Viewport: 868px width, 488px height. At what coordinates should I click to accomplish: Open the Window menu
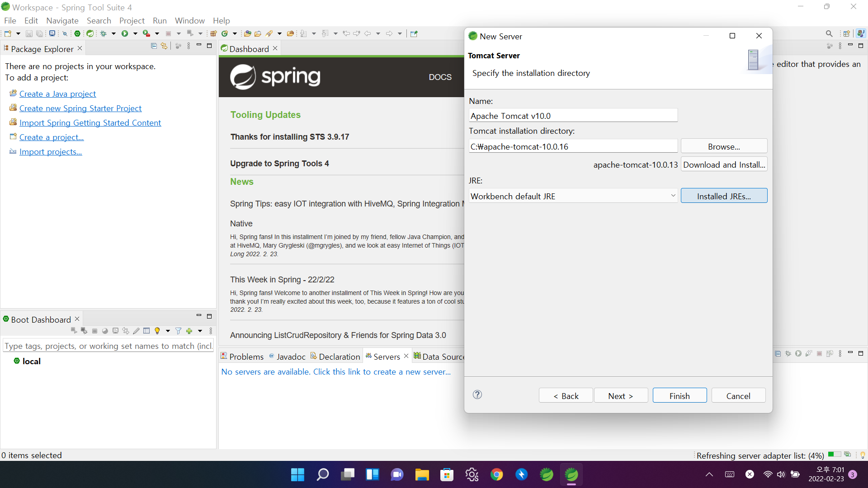pos(189,21)
